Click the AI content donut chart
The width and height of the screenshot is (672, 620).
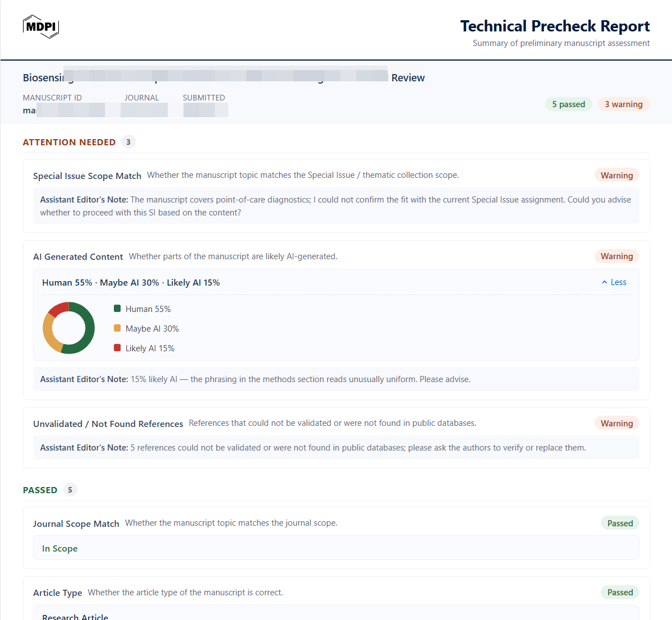click(x=68, y=328)
